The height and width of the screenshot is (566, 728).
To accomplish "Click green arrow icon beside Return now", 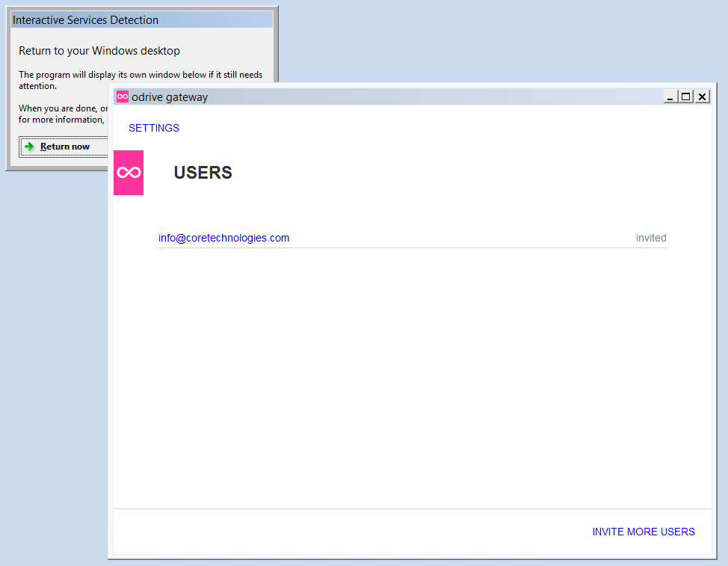I will click(30, 147).
